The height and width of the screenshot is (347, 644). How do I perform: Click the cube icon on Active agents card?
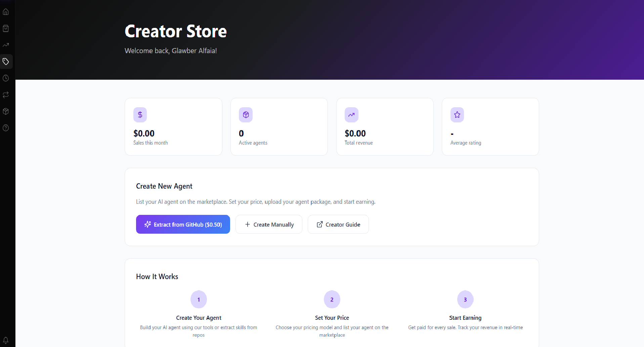pyautogui.click(x=246, y=115)
